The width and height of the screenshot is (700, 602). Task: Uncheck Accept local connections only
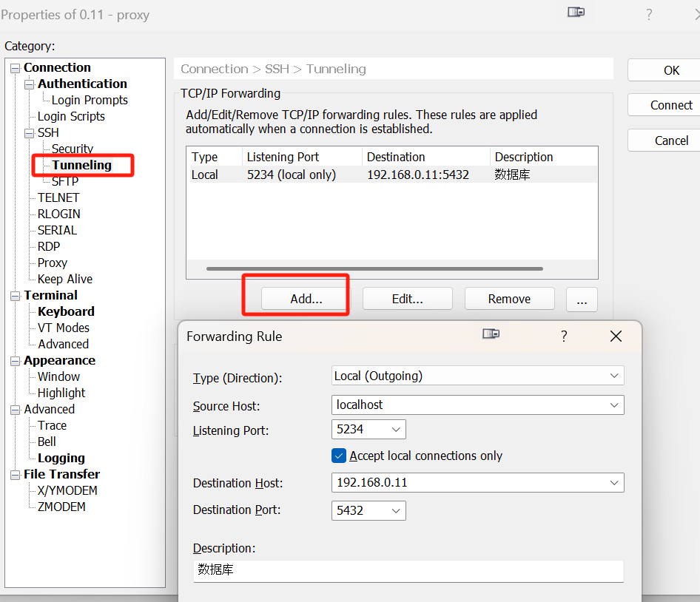click(x=339, y=456)
